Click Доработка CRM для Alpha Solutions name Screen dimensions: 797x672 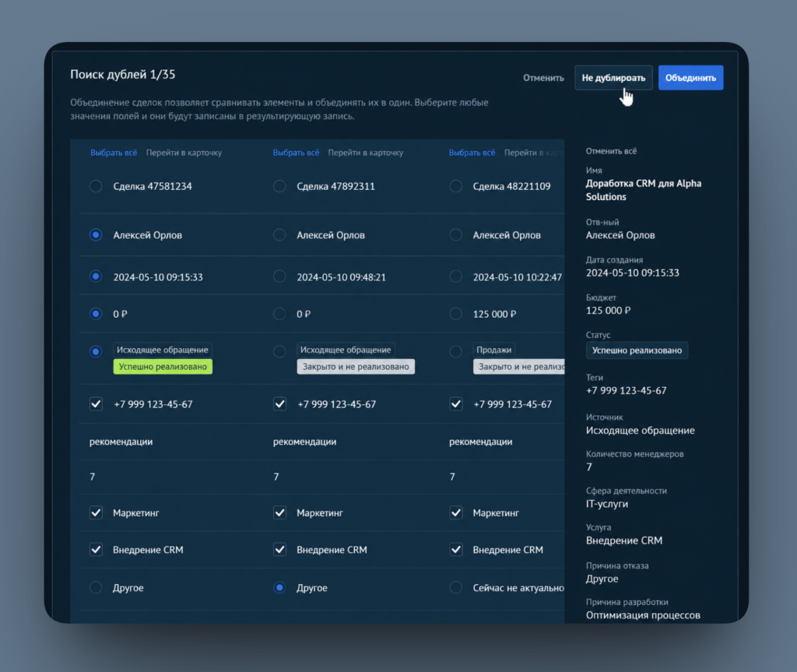click(644, 190)
